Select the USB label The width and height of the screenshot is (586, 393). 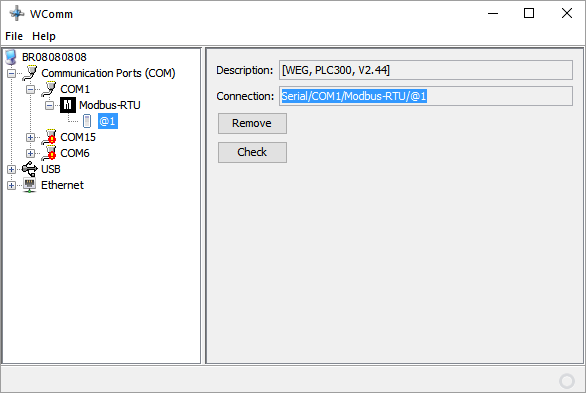[50, 169]
